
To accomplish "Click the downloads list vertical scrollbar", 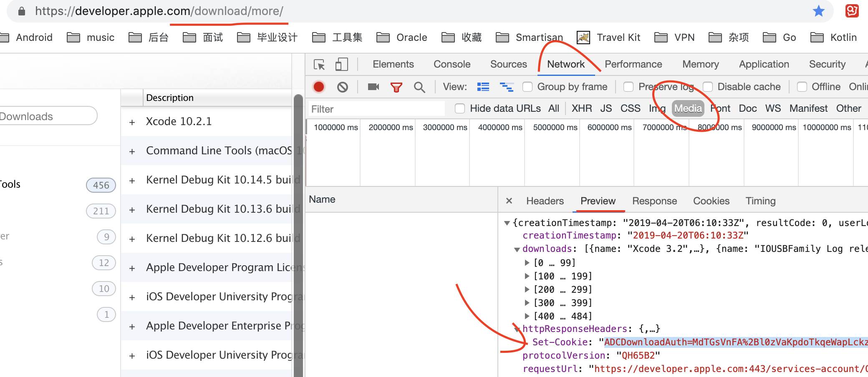I will pyautogui.click(x=298, y=236).
